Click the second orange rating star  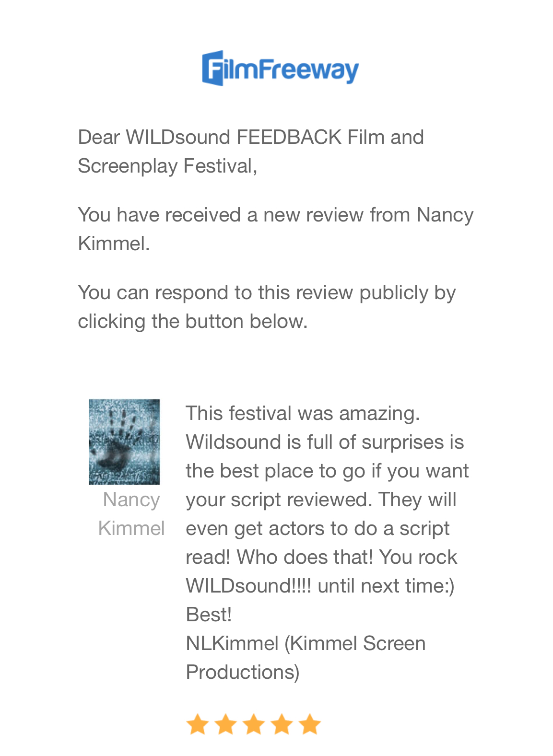[225, 724]
